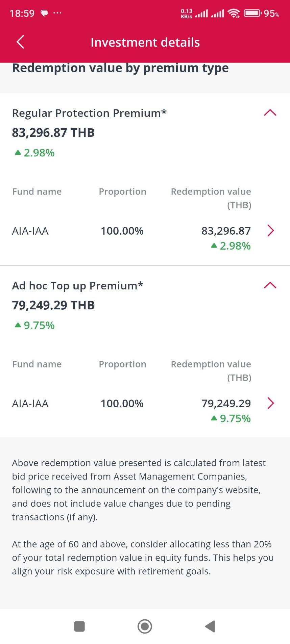The width and height of the screenshot is (290, 644).
Task: Tap the Wi-Fi status icon
Action: 234,13
